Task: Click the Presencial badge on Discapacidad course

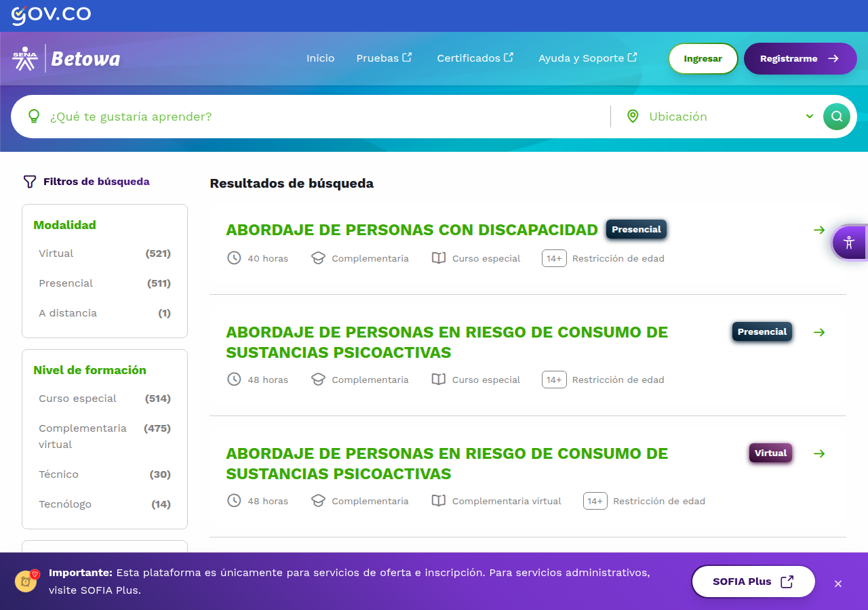Action: coord(636,230)
